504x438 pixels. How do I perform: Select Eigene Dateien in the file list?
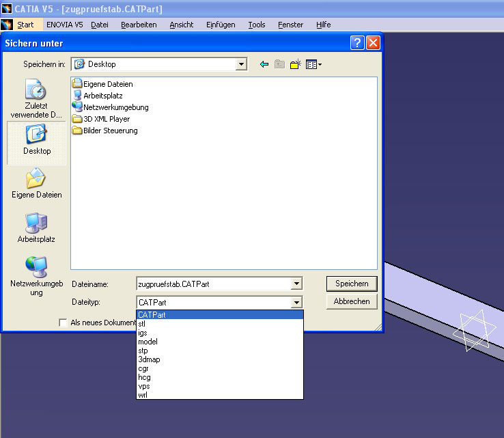coord(102,84)
